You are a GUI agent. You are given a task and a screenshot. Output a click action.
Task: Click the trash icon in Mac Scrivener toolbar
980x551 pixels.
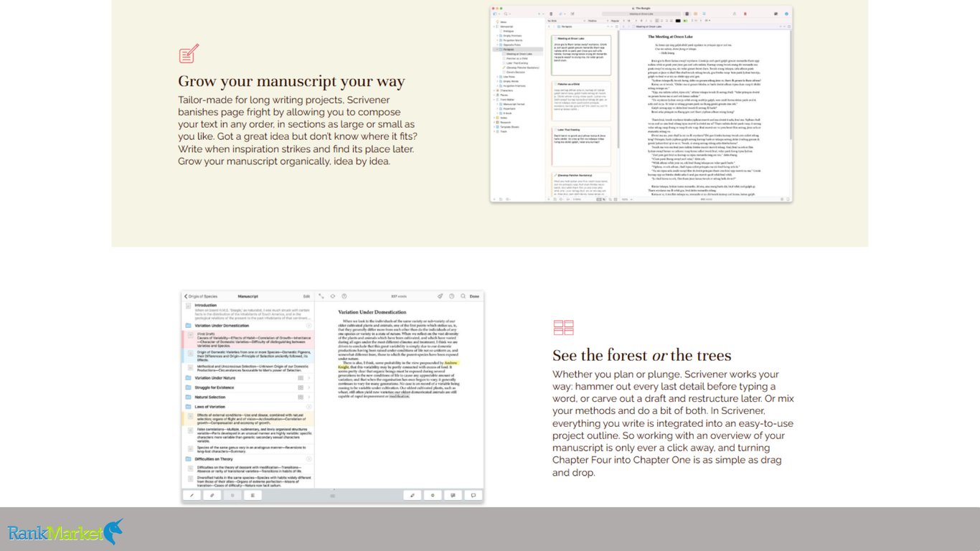[x=551, y=14]
